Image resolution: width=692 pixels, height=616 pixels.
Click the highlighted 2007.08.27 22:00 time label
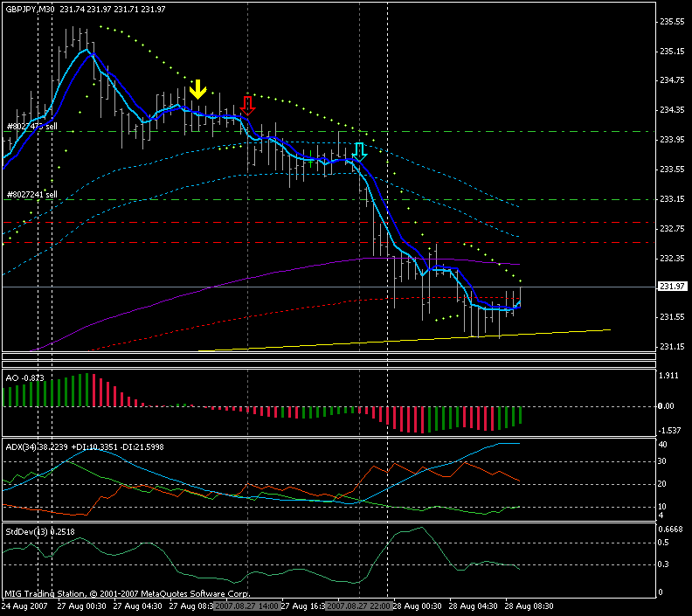359,606
